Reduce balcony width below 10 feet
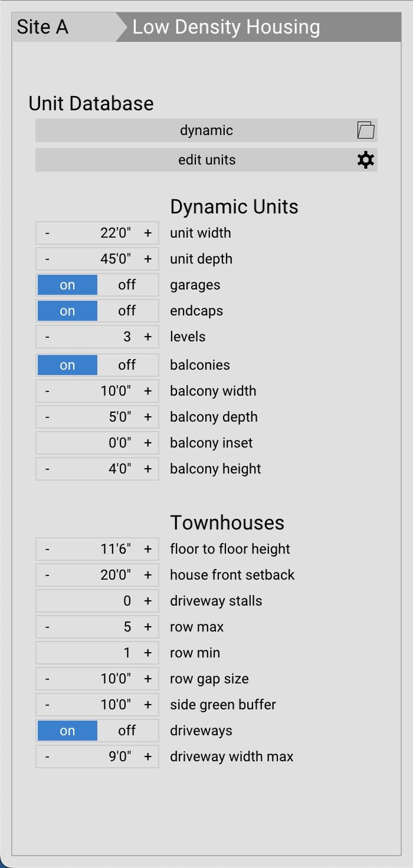The image size is (413, 868). [47, 390]
